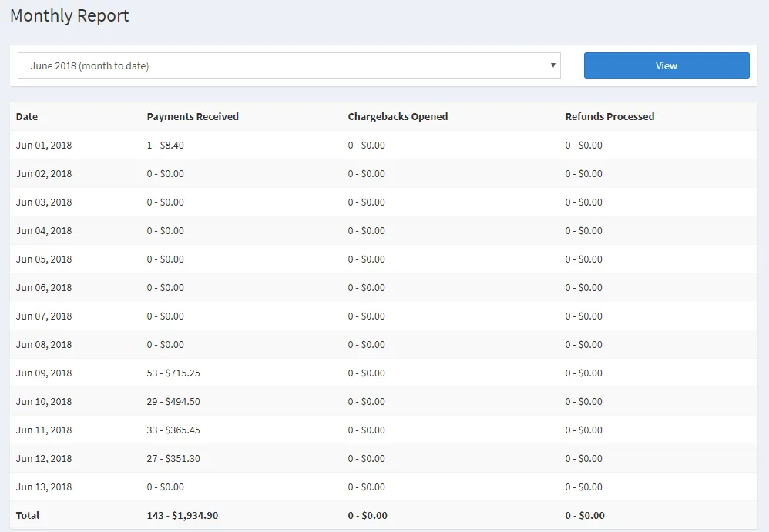769x532 pixels.
Task: Click the Jun 01, 2018 date cell
Action: pos(44,145)
